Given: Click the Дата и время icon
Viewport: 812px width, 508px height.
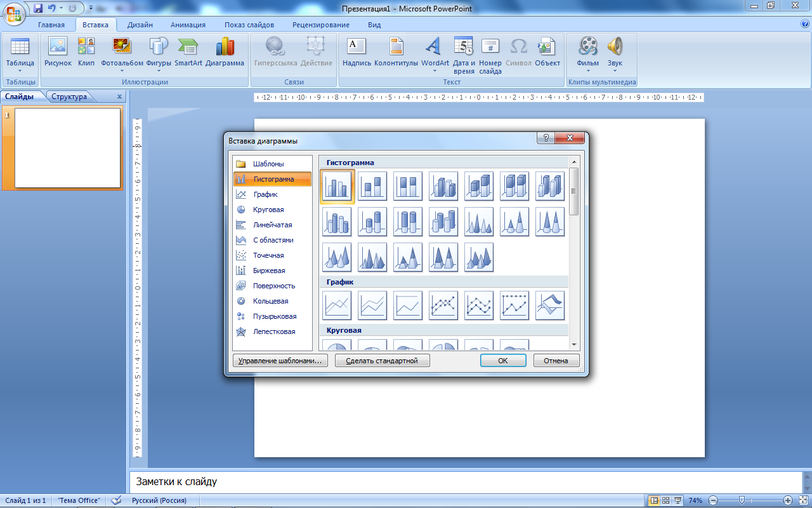Looking at the screenshot, I should coord(464,56).
